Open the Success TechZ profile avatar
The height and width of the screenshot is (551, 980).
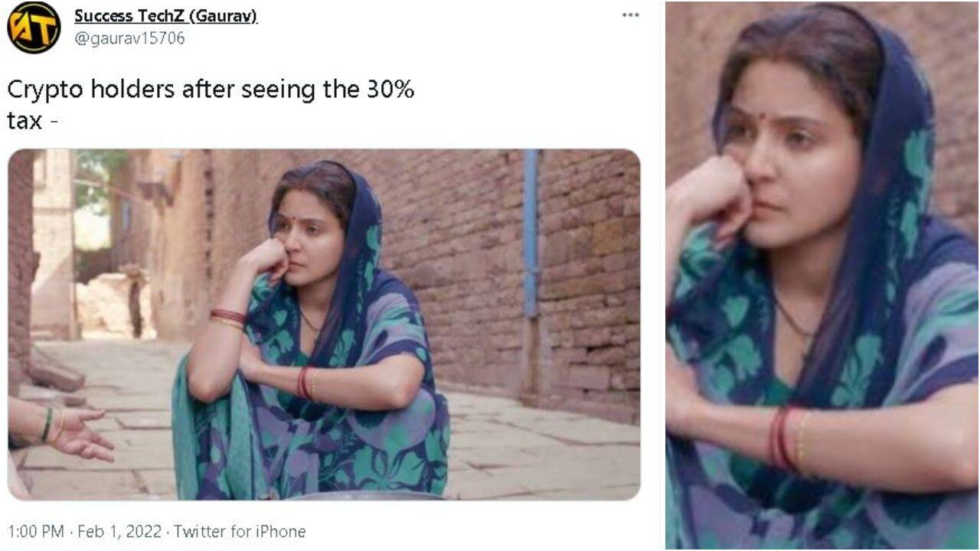coord(33,27)
